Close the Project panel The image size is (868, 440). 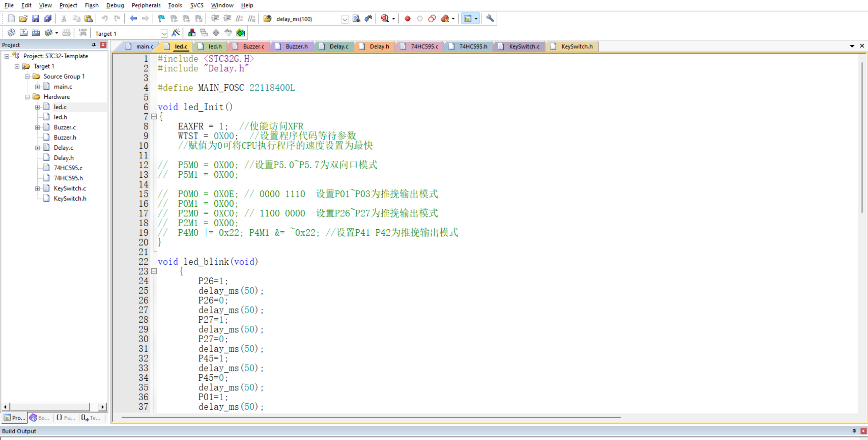(103, 45)
